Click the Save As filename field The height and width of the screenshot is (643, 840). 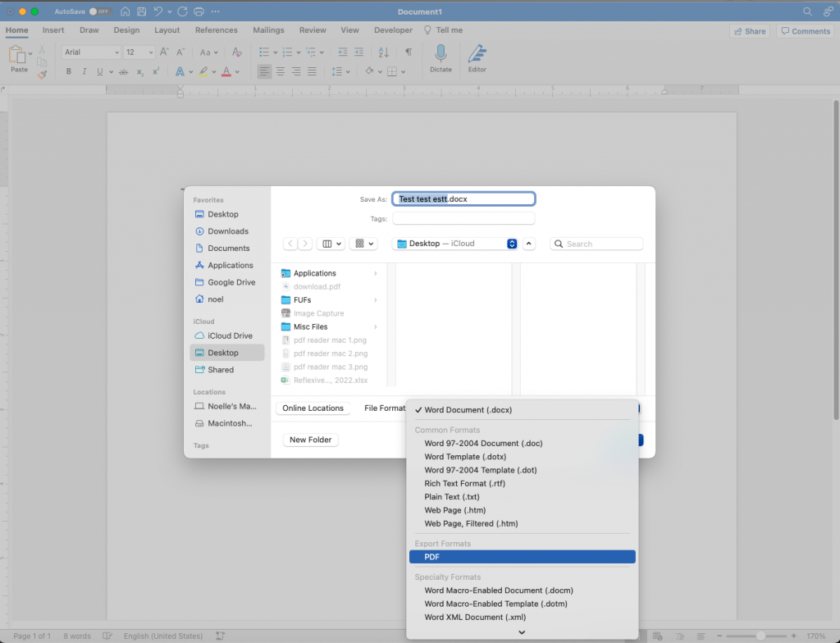pos(463,198)
